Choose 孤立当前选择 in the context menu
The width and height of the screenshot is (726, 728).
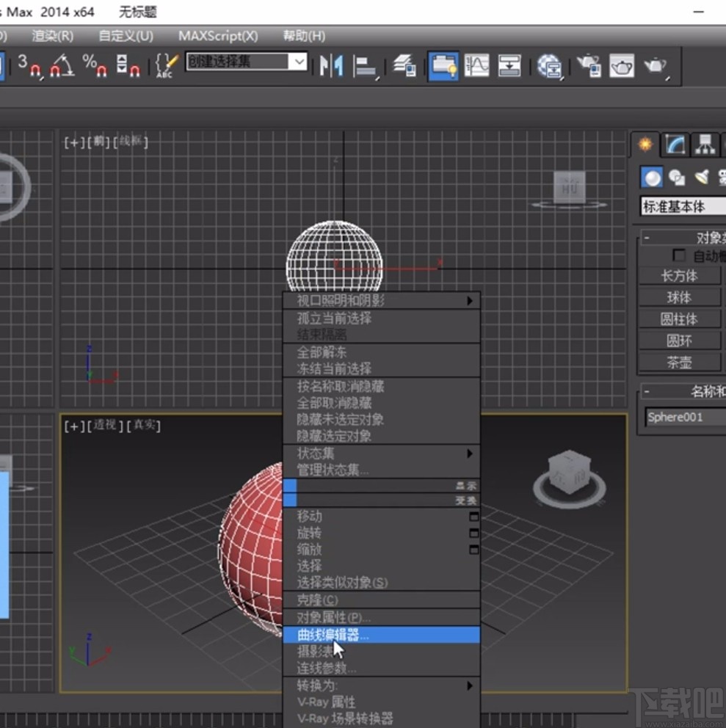pyautogui.click(x=381, y=318)
